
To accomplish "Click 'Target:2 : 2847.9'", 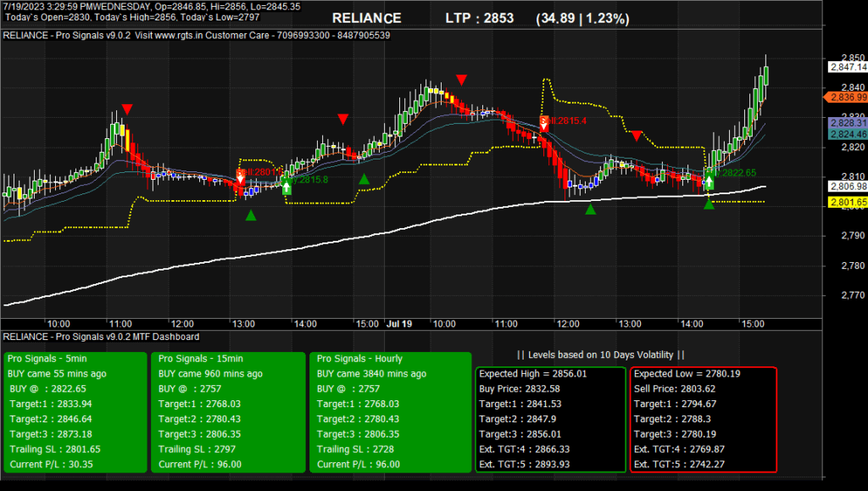I will pyautogui.click(x=518, y=419).
